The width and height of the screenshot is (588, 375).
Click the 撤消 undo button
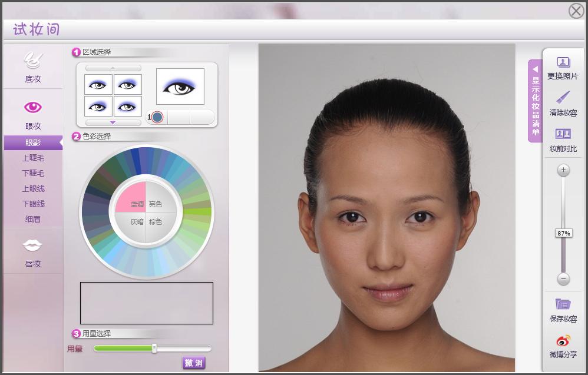tap(194, 363)
